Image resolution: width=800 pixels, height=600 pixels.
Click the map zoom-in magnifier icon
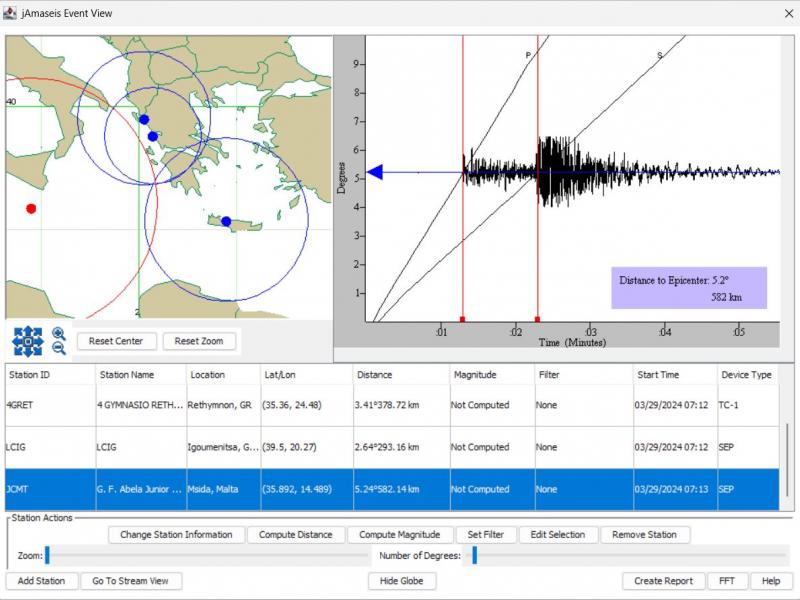pyautogui.click(x=59, y=333)
